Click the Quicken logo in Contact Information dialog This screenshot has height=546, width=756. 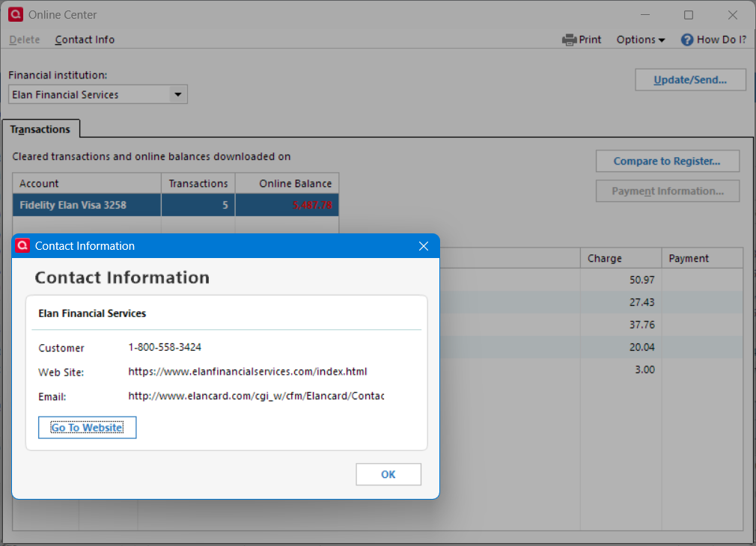coord(22,246)
